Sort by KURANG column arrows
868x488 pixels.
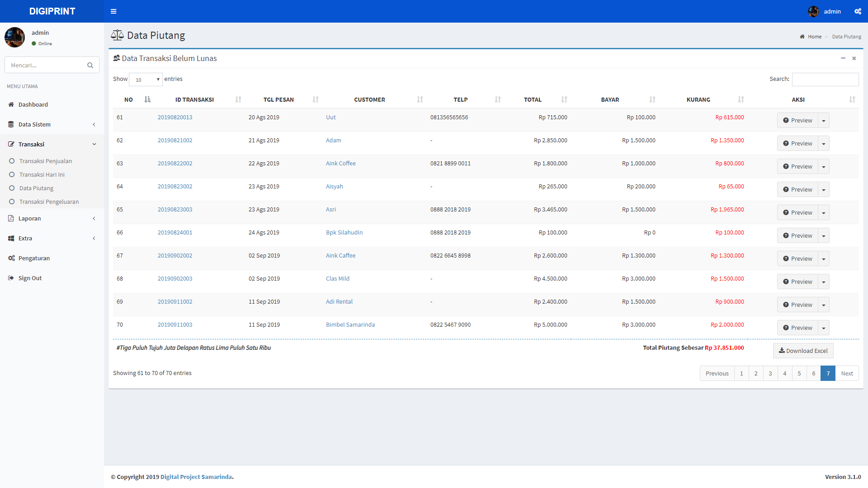(741, 99)
